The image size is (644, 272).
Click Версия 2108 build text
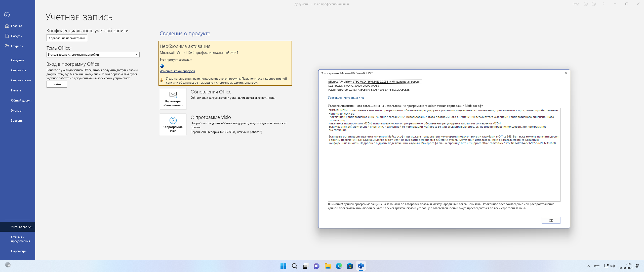[x=226, y=132]
